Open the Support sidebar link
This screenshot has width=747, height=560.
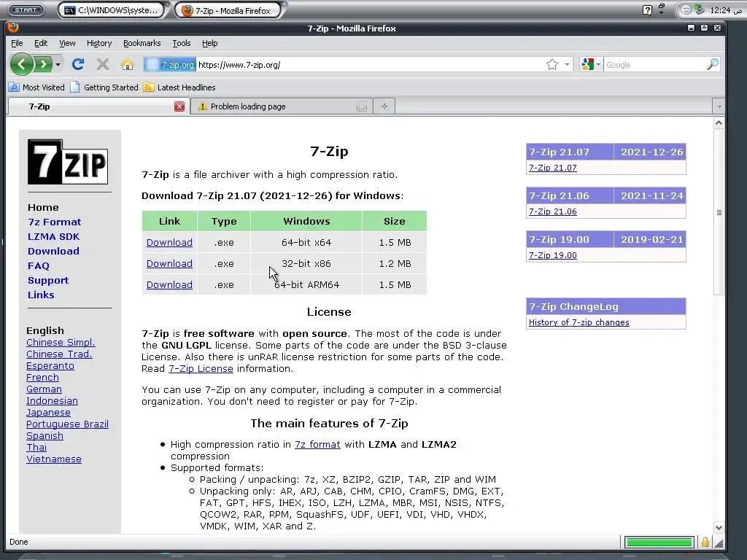coord(48,281)
